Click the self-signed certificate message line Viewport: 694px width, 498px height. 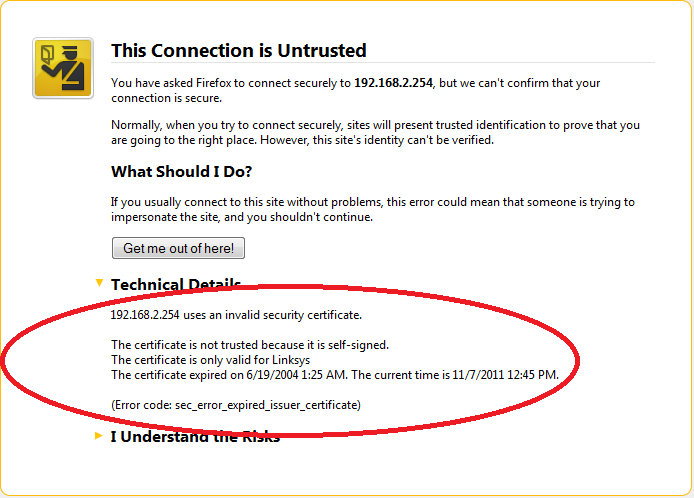(250, 345)
